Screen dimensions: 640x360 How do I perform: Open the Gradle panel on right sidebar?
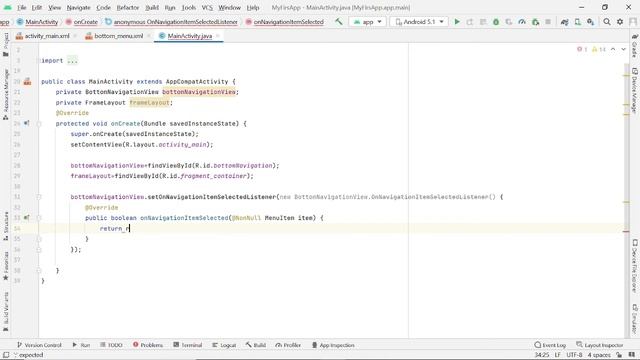click(x=635, y=46)
